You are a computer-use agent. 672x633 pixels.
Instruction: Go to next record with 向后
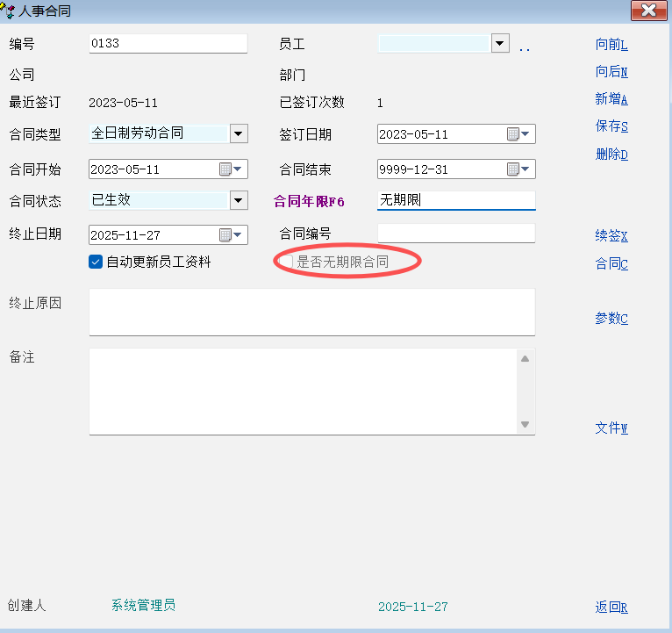pyautogui.click(x=611, y=72)
